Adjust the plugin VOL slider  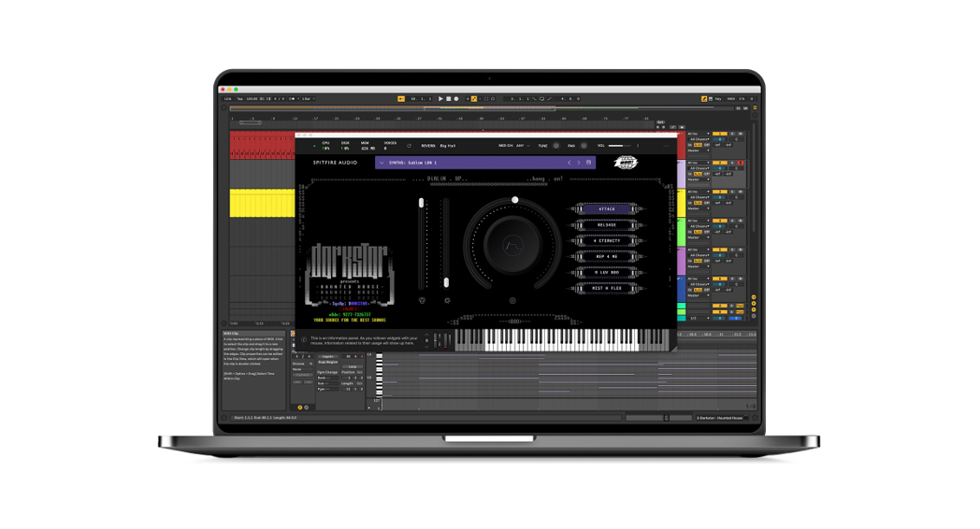[619, 146]
